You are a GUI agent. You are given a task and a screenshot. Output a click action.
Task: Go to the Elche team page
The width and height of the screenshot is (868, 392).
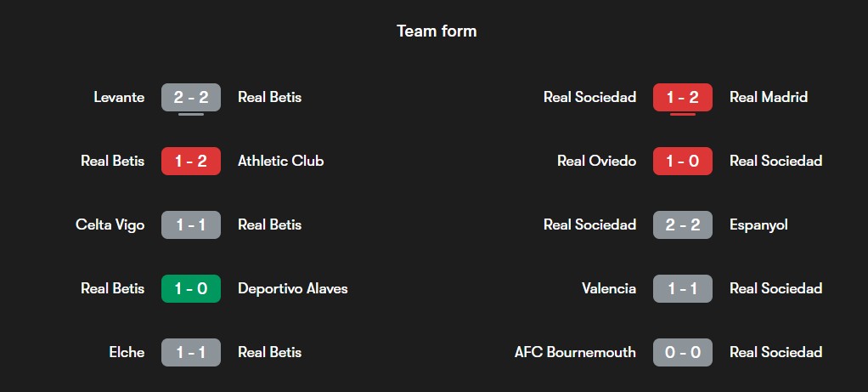pyautogui.click(x=127, y=352)
